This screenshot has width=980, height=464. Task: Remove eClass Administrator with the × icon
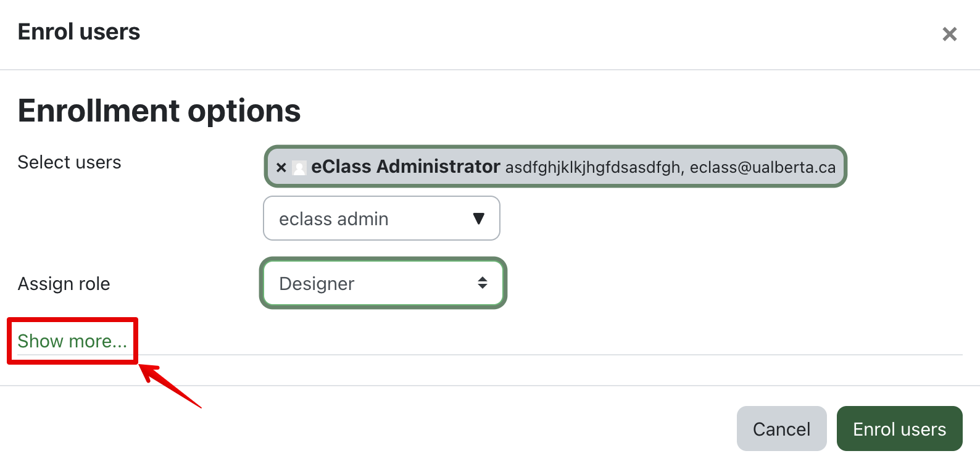pos(281,167)
